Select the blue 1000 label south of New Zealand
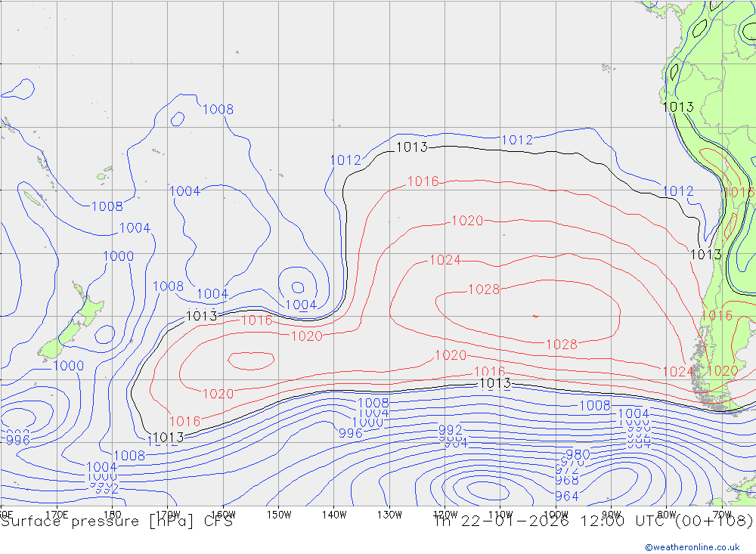 tap(69, 366)
